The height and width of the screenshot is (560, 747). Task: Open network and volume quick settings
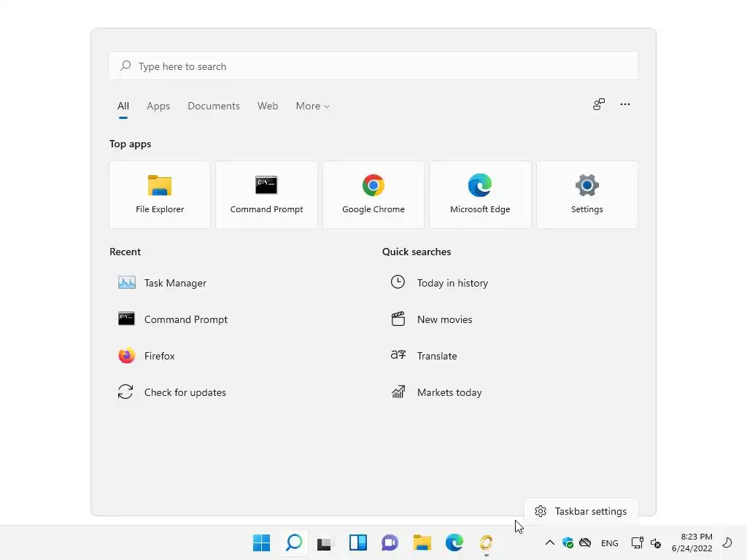(x=646, y=542)
